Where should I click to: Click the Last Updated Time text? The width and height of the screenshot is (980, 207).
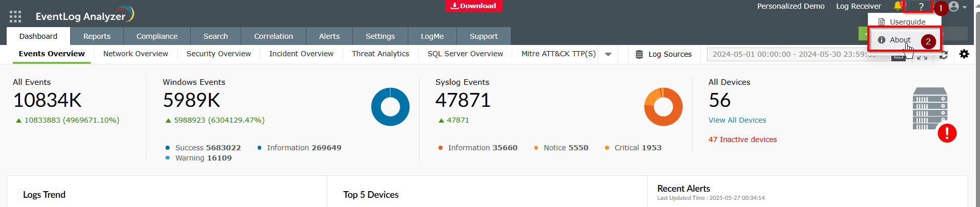point(711,198)
